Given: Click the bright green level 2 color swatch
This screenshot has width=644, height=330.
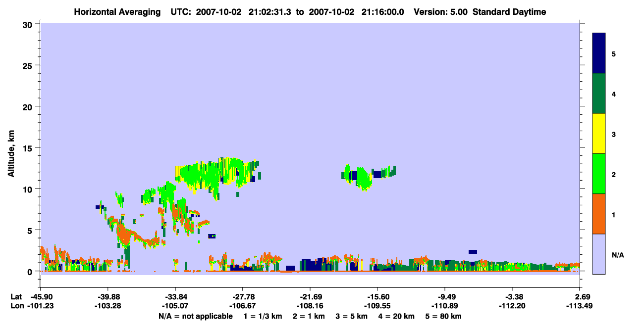Looking at the screenshot, I should tap(599, 174).
